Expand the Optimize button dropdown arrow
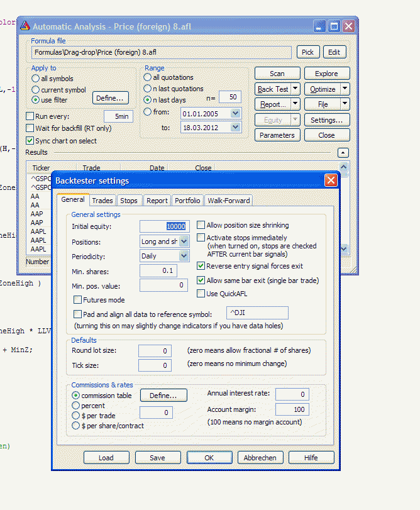This screenshot has height=510, width=420. (345, 89)
